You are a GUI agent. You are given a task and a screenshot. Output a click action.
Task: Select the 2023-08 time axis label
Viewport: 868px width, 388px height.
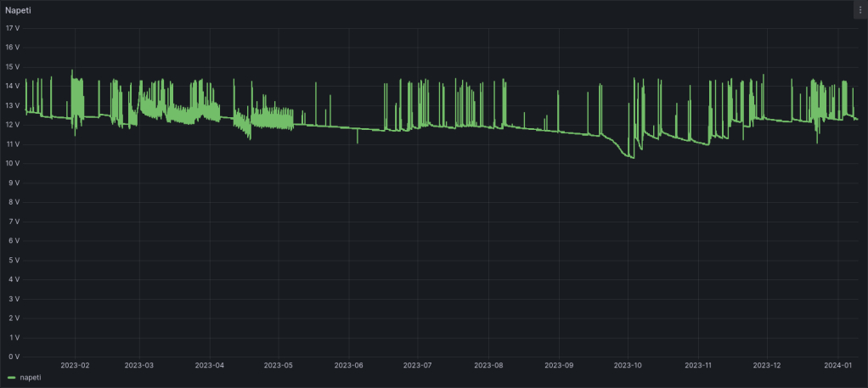point(488,365)
